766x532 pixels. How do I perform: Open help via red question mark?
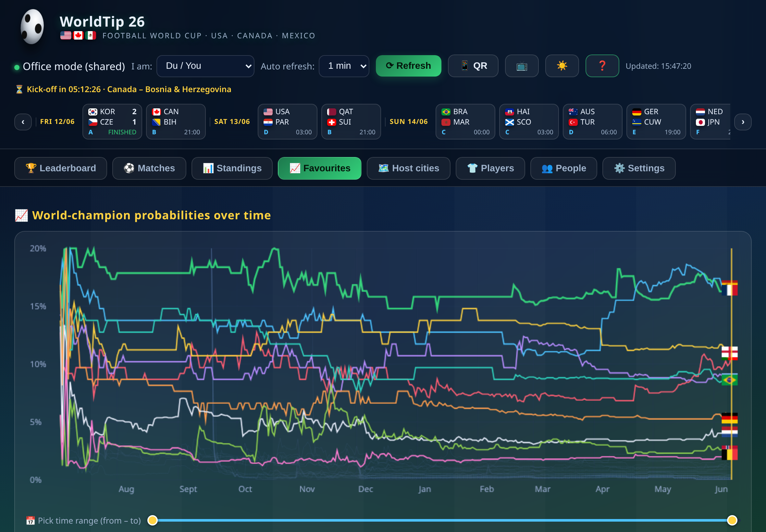[x=602, y=66]
